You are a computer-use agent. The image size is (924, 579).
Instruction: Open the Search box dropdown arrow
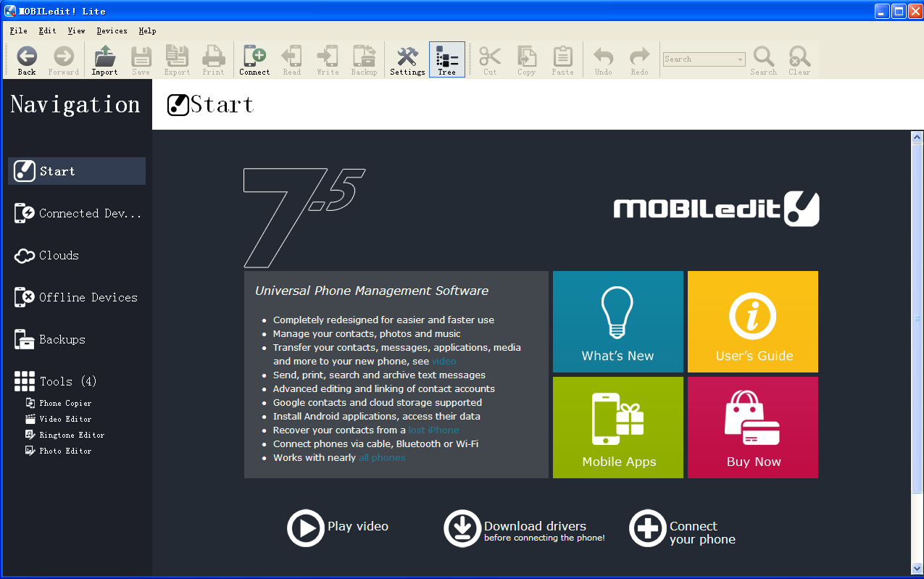[741, 59]
